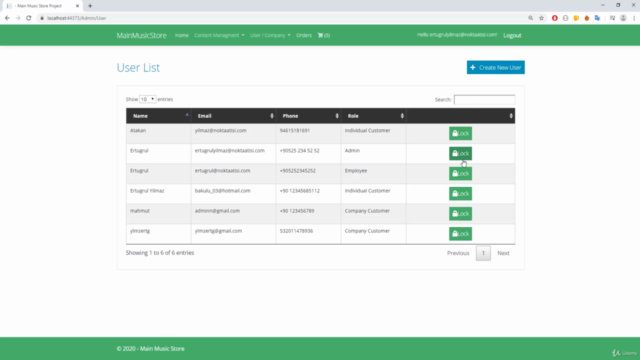Sort table by Name column

pos(158,116)
